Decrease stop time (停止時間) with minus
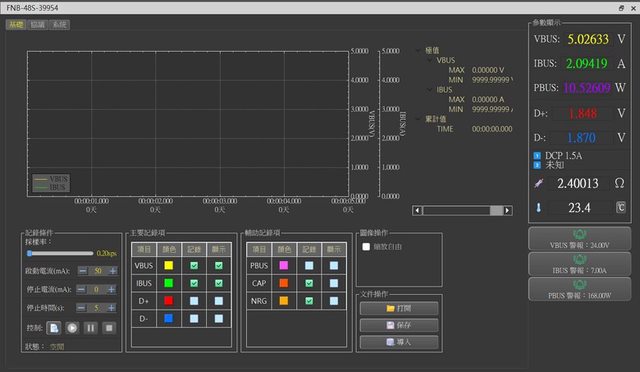 (x=81, y=308)
